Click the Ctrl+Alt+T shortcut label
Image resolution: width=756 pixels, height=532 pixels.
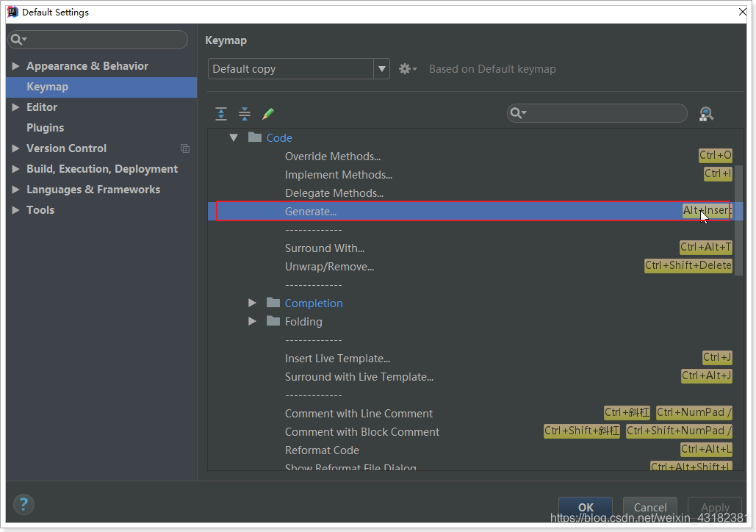(x=706, y=247)
